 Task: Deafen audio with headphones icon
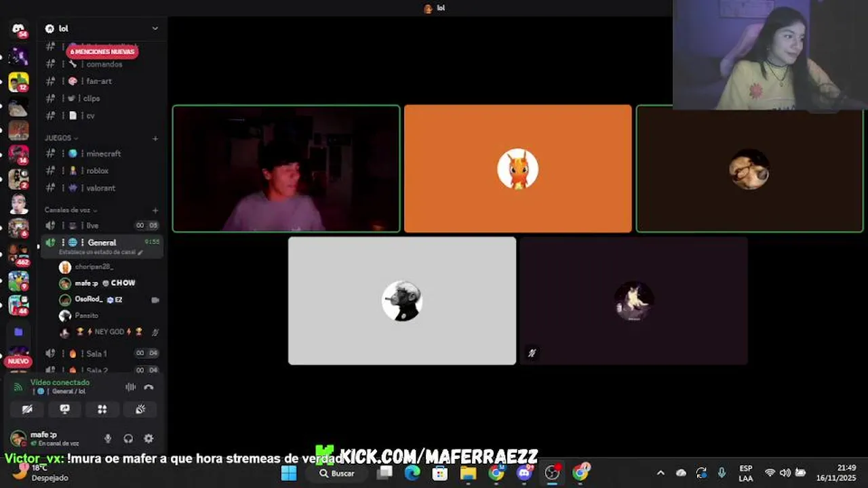[x=128, y=439]
